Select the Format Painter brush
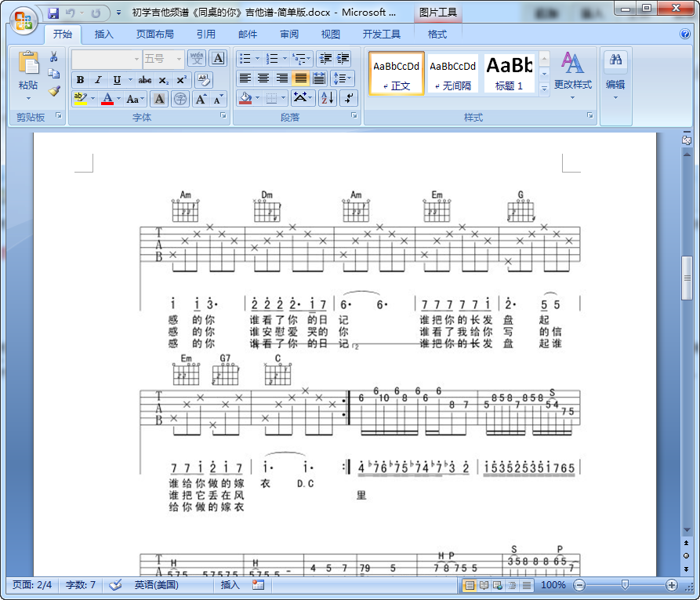 54,91
